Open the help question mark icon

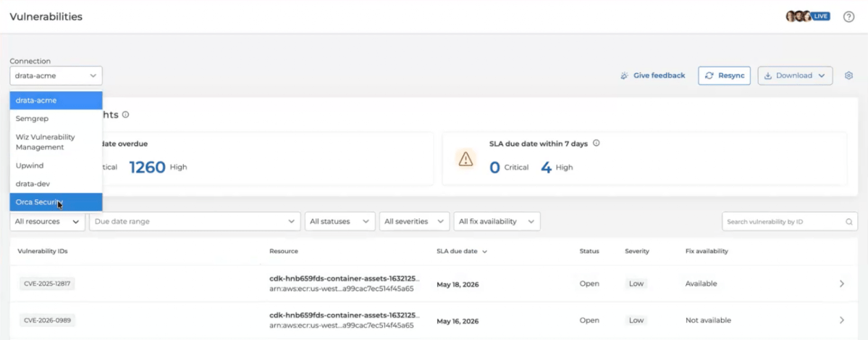(x=848, y=17)
